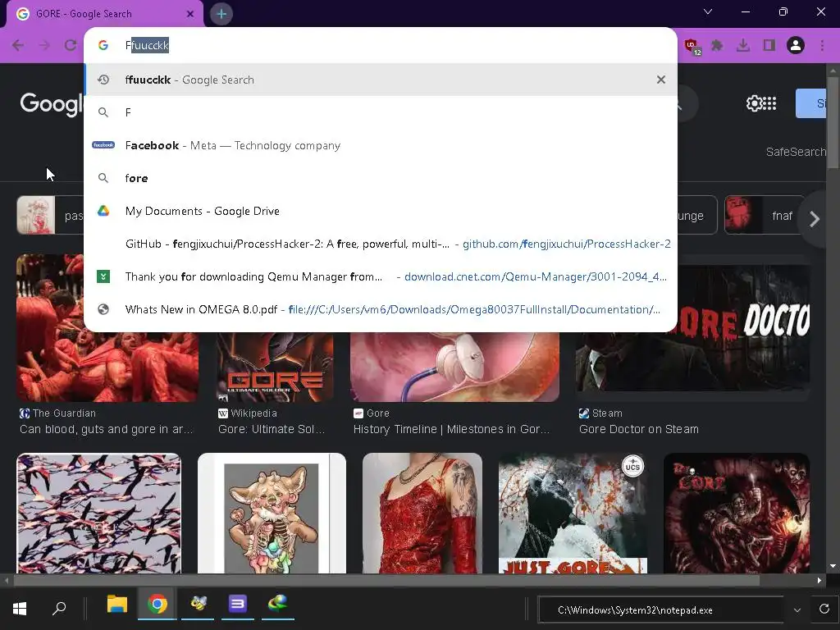The image size is (840, 630).
Task: Open My Documents - Google Drive suggestion
Action: point(381,211)
